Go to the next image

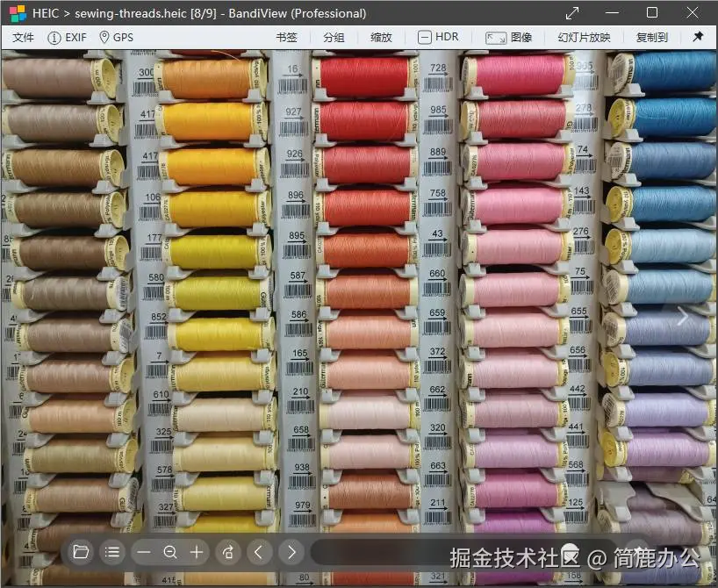291,552
